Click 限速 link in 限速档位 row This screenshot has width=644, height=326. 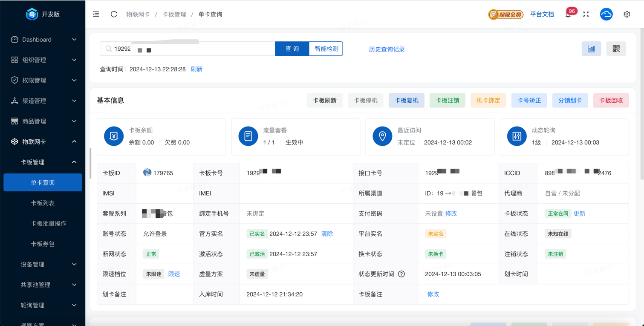pos(174,274)
